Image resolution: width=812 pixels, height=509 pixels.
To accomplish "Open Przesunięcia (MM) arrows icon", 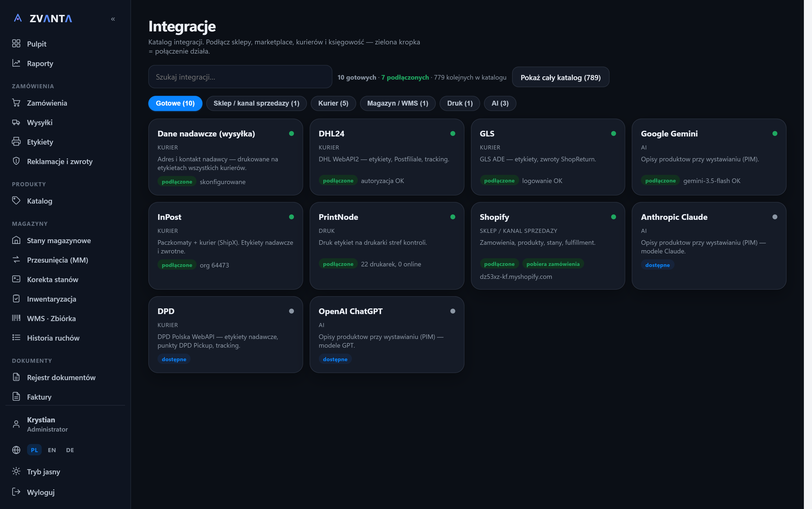I will (16, 260).
